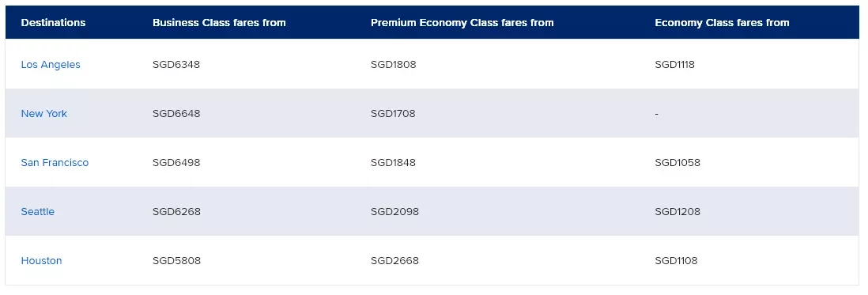Select Houston economy fare SGD1108
The image size is (868, 295).
coord(676,261)
